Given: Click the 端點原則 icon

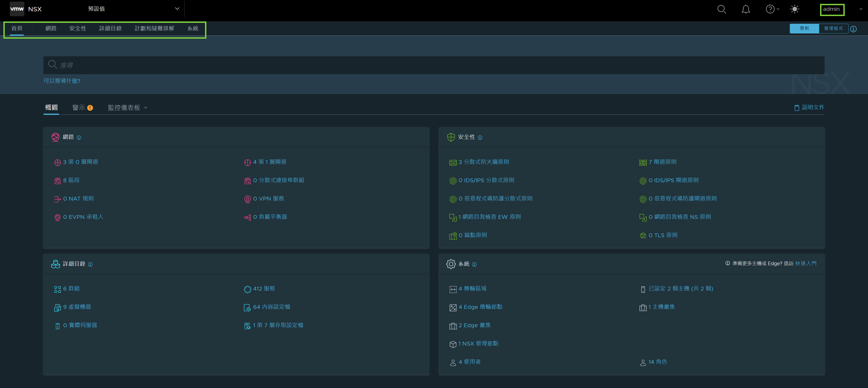Looking at the screenshot, I should click(453, 236).
